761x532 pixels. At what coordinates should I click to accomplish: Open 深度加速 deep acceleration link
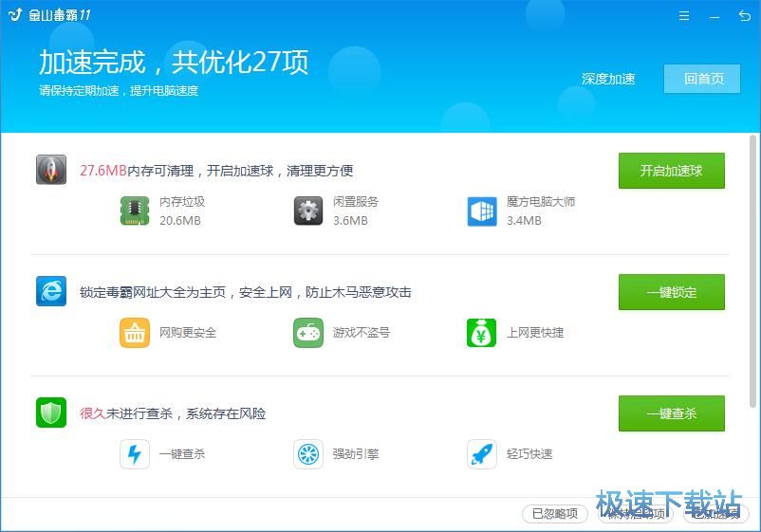[608, 79]
